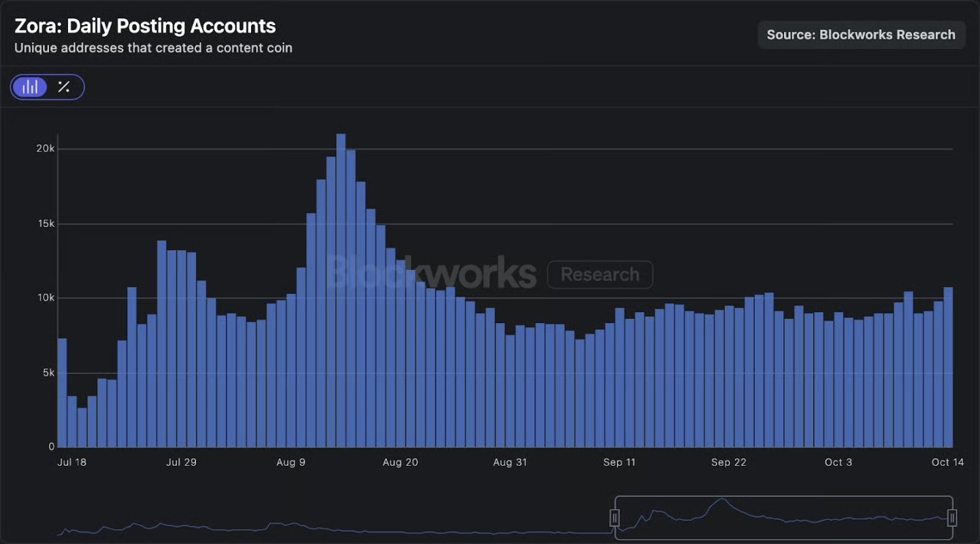Click the last bar above Oct 14
The width and height of the screenshot is (980, 544).
click(948, 367)
